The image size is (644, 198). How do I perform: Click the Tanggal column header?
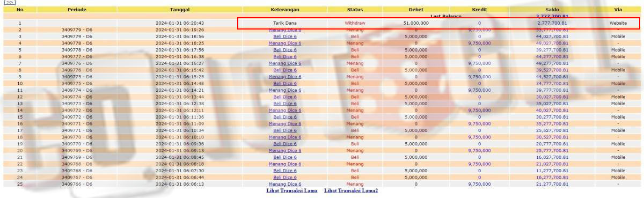pos(180,10)
